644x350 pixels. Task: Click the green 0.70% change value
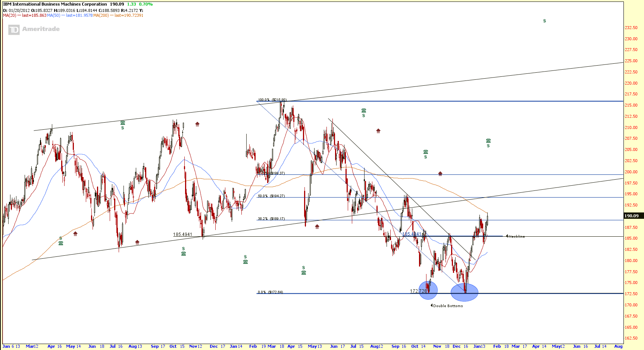click(146, 4)
